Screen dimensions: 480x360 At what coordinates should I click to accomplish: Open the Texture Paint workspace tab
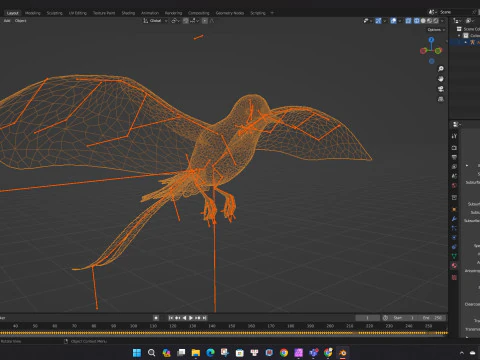(104, 13)
